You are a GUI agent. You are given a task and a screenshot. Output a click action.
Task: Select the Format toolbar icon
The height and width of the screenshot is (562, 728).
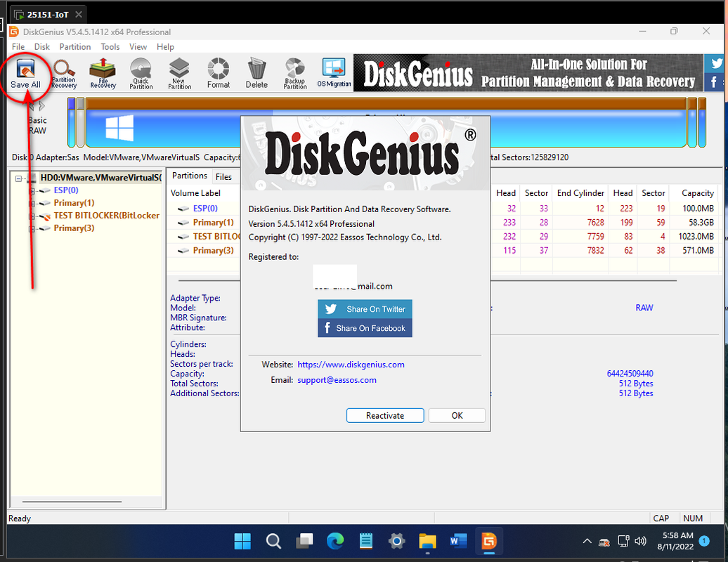click(219, 73)
